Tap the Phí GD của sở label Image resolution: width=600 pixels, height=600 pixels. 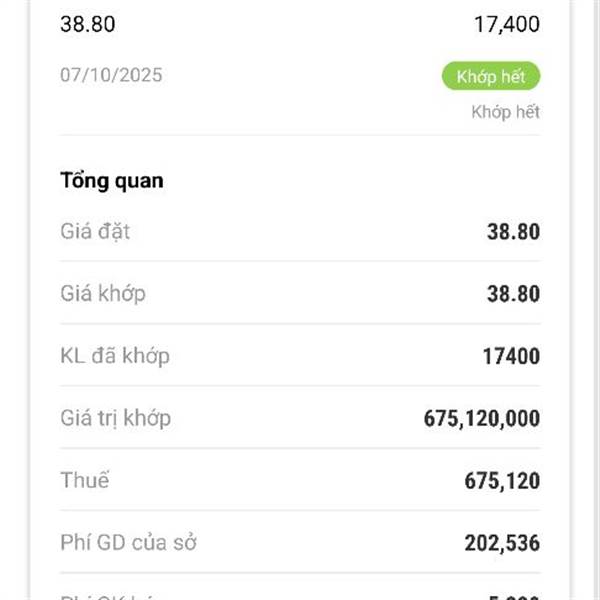129,543
